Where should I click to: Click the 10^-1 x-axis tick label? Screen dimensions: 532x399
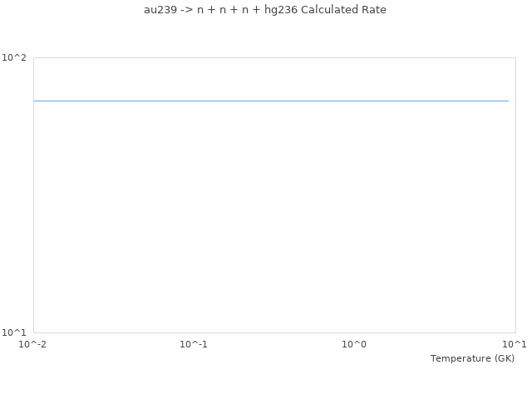tap(194, 344)
